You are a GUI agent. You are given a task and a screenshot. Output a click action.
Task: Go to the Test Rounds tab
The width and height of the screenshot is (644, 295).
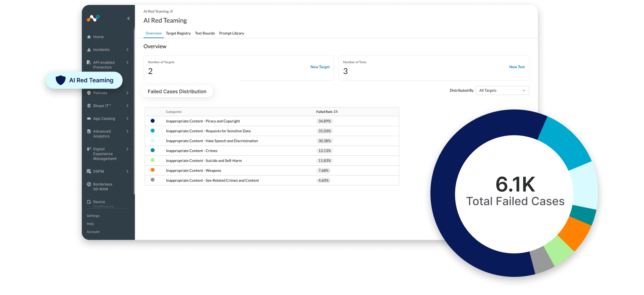coord(205,34)
